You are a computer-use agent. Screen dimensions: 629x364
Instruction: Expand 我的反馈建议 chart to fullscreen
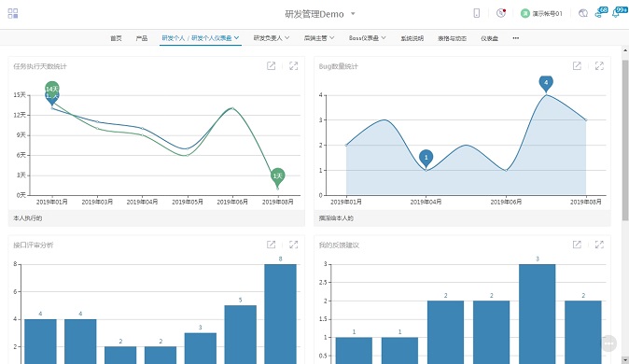click(x=599, y=245)
